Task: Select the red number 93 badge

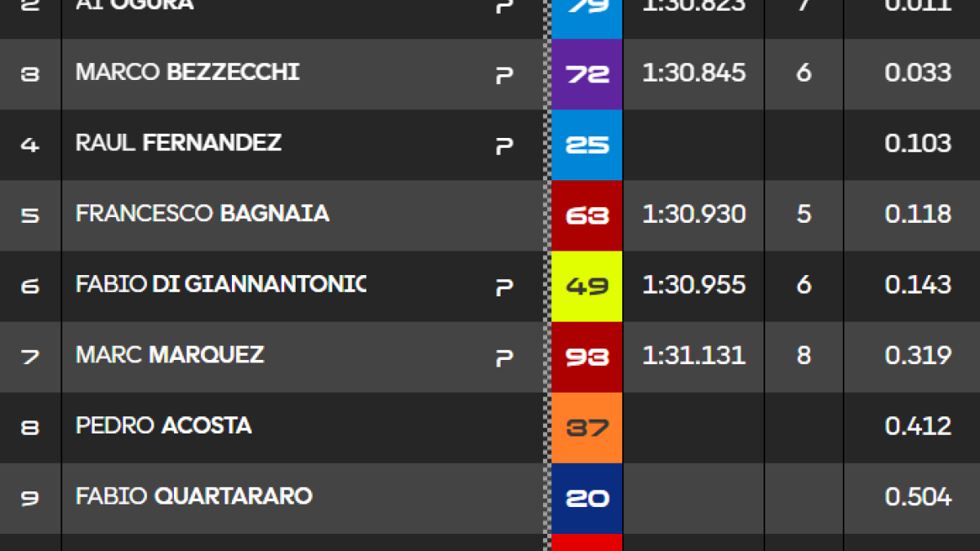Action: pyautogui.click(x=587, y=357)
